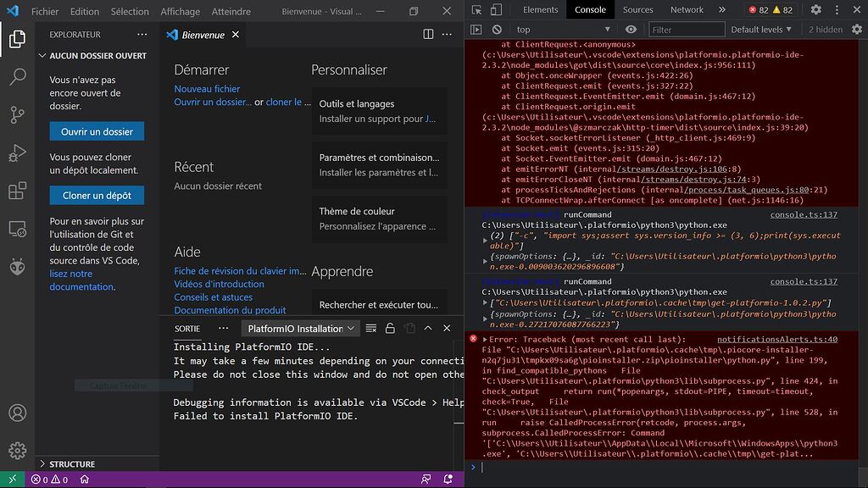Open the JavaScript context 'top' dropdown

tap(563, 30)
